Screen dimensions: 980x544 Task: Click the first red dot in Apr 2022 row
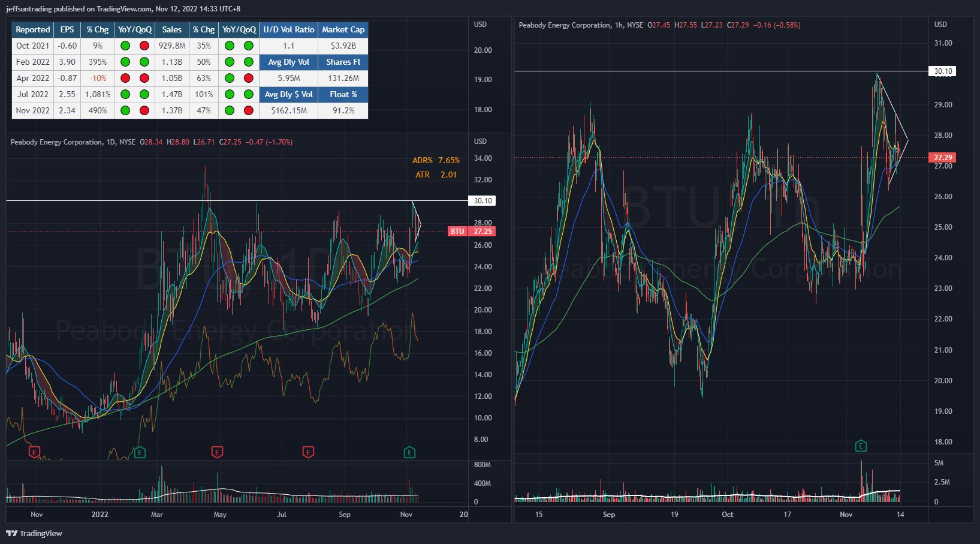(x=125, y=78)
